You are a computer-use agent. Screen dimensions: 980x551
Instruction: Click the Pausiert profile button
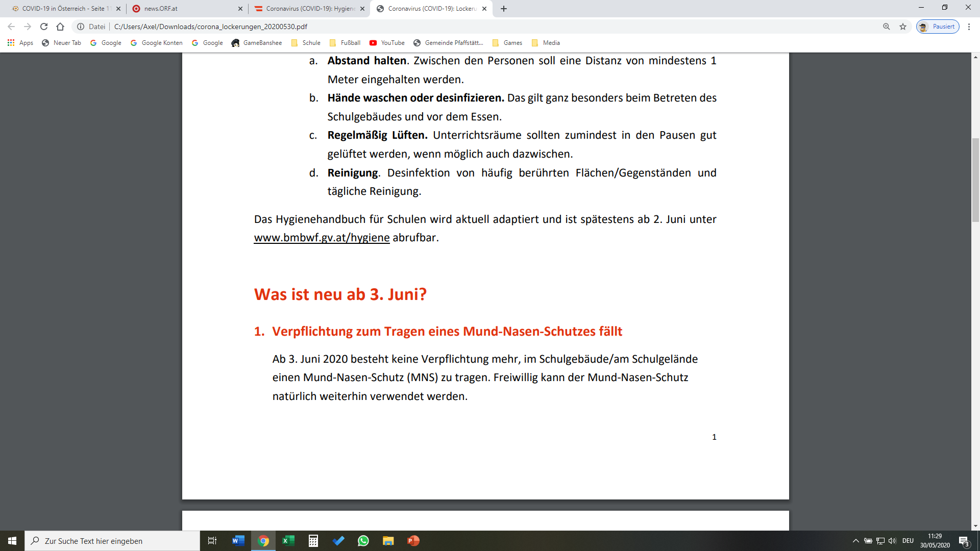click(x=938, y=27)
